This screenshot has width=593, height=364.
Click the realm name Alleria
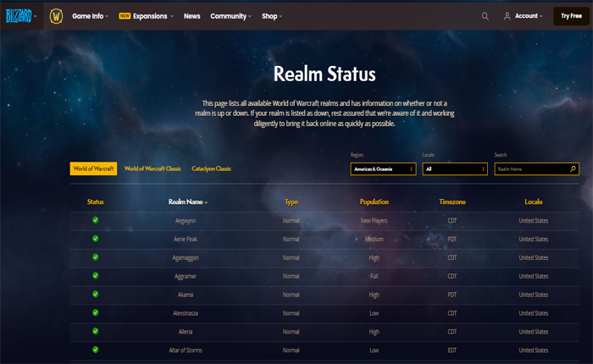(186, 332)
